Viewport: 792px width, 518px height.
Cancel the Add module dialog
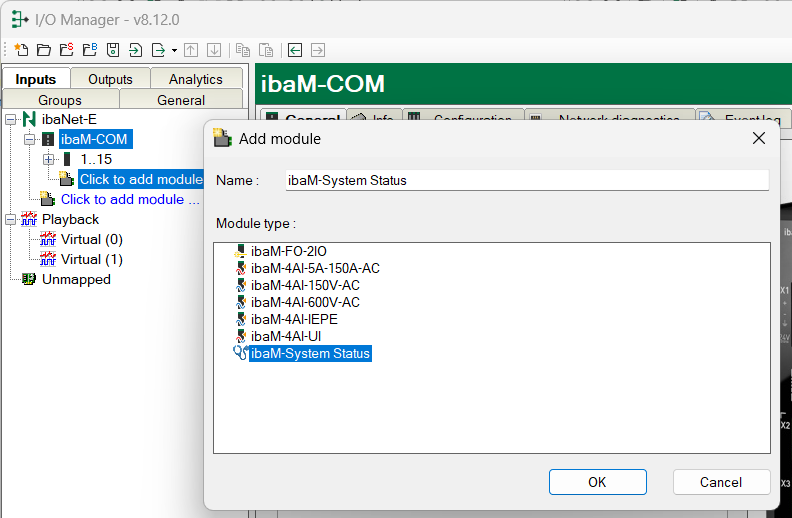tap(721, 482)
